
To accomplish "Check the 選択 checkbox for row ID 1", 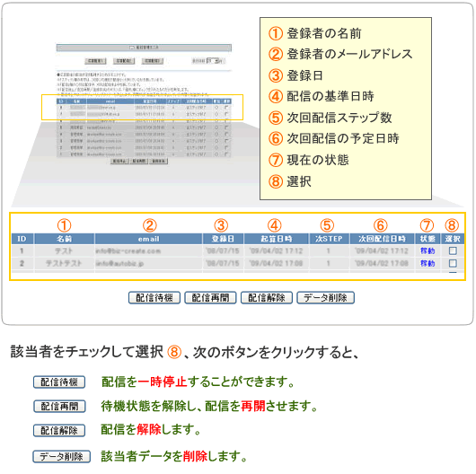I will point(453,250).
